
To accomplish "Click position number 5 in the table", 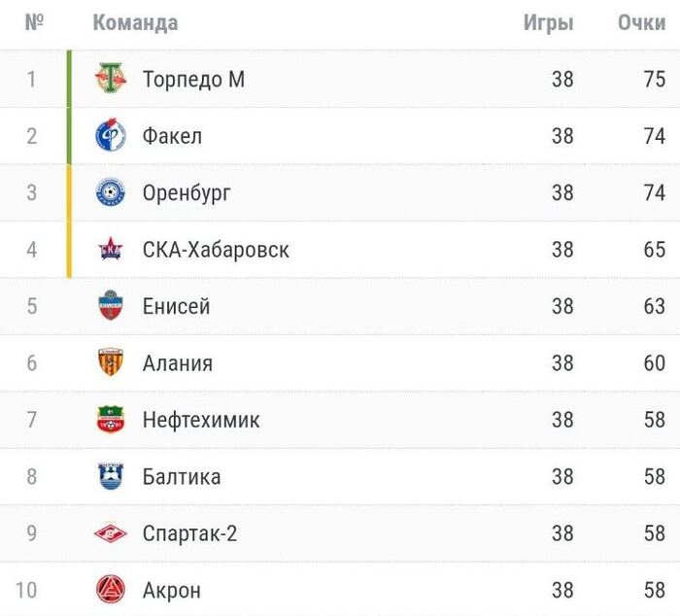I will coord(32,306).
